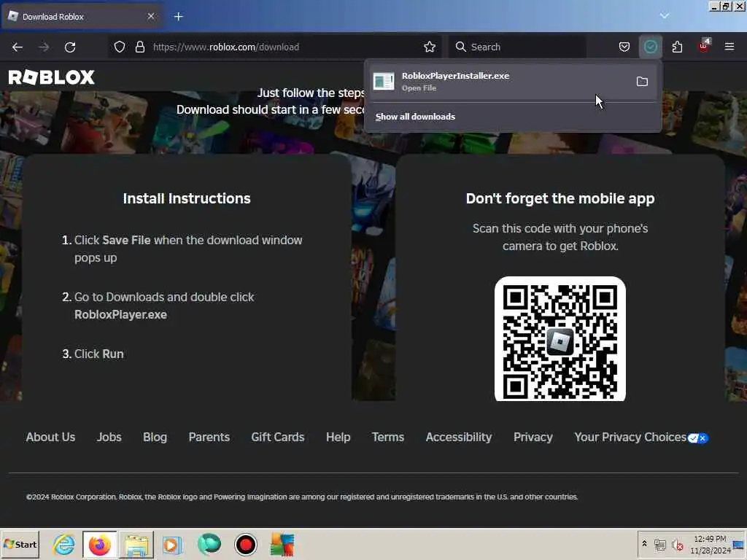Image resolution: width=747 pixels, height=560 pixels.
Task: Open the Firefox hamburger menu
Action: click(729, 47)
